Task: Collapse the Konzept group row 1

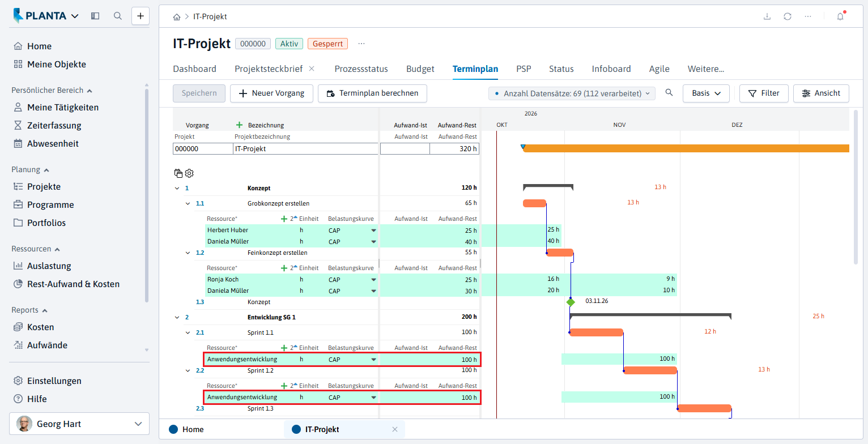Action: coord(177,188)
